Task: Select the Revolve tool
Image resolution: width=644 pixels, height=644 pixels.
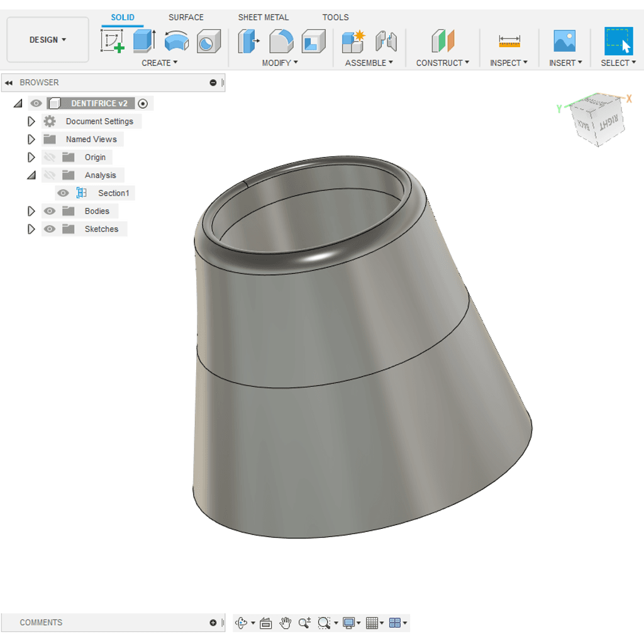Action: coord(177,41)
